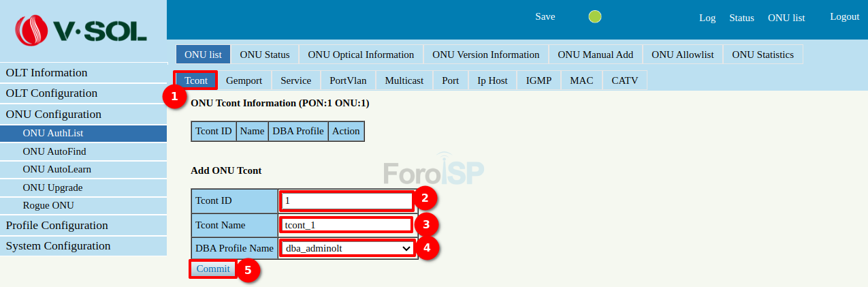Switch to the Gemport tab
Image resolution: width=868 pixels, height=287 pixels.
244,80
